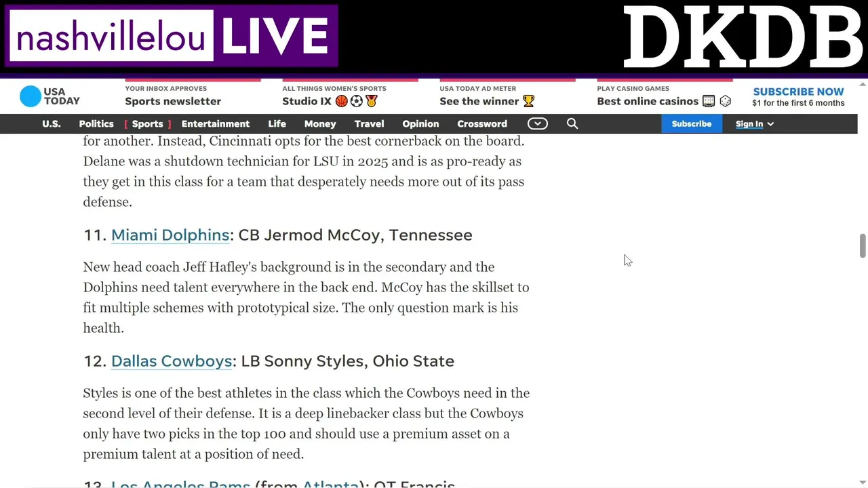Click the soccer ball icon next to Studio IX

pyautogui.click(x=356, y=101)
